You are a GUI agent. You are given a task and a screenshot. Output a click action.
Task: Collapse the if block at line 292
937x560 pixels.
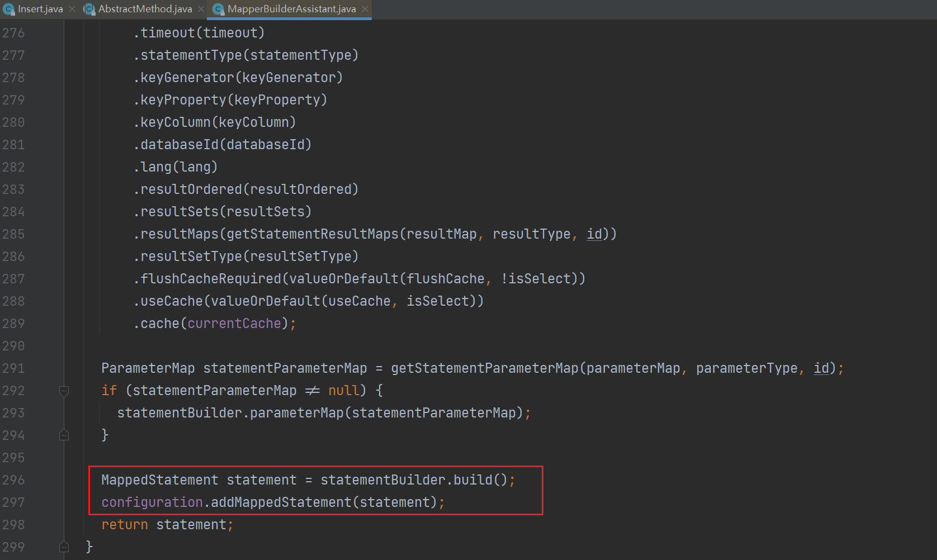[x=64, y=391]
